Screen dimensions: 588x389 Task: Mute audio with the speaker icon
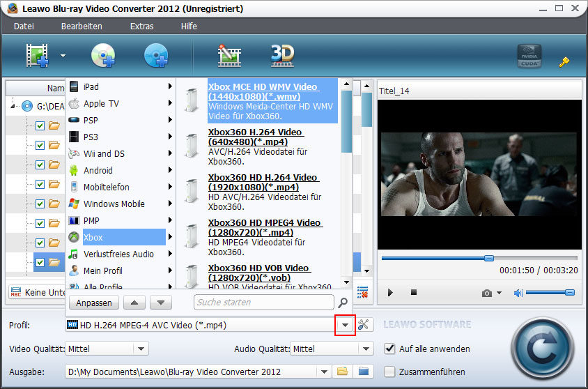point(518,293)
